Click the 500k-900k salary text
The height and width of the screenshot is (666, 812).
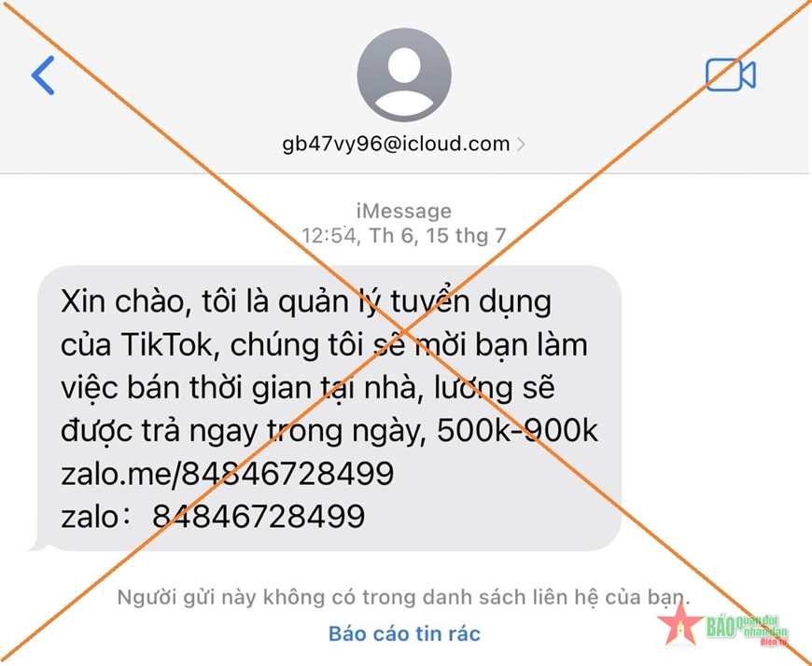click(x=517, y=431)
